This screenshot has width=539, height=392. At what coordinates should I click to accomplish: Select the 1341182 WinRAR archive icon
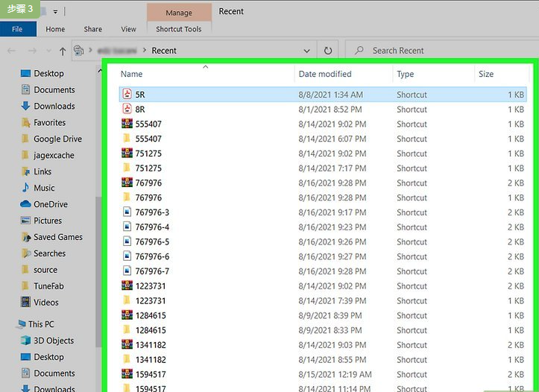(x=127, y=344)
